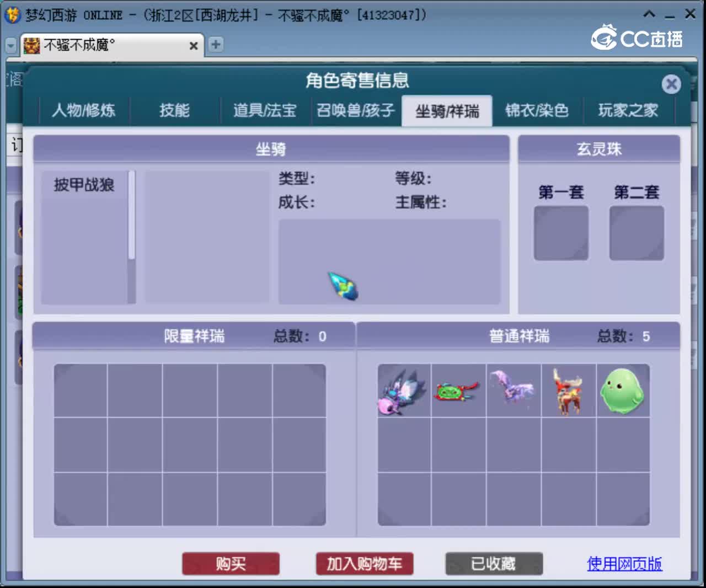Click the green blob auspicious beast icon

[623, 391]
